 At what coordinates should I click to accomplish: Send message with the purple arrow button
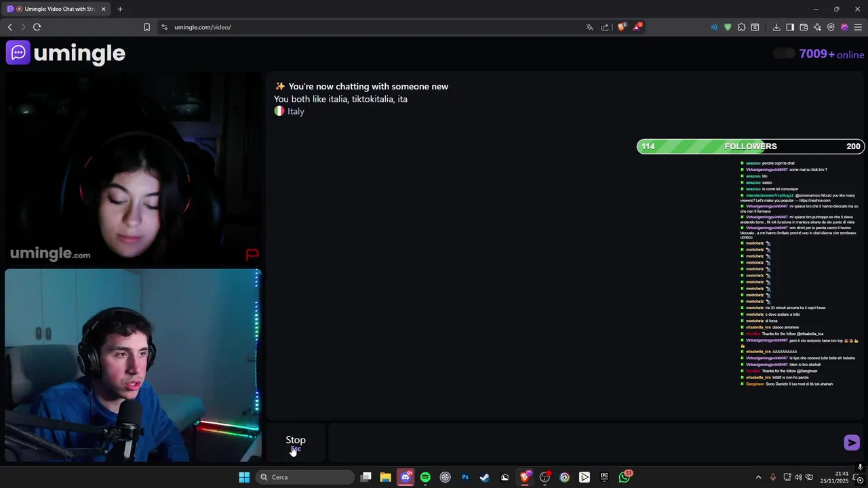pyautogui.click(x=852, y=443)
